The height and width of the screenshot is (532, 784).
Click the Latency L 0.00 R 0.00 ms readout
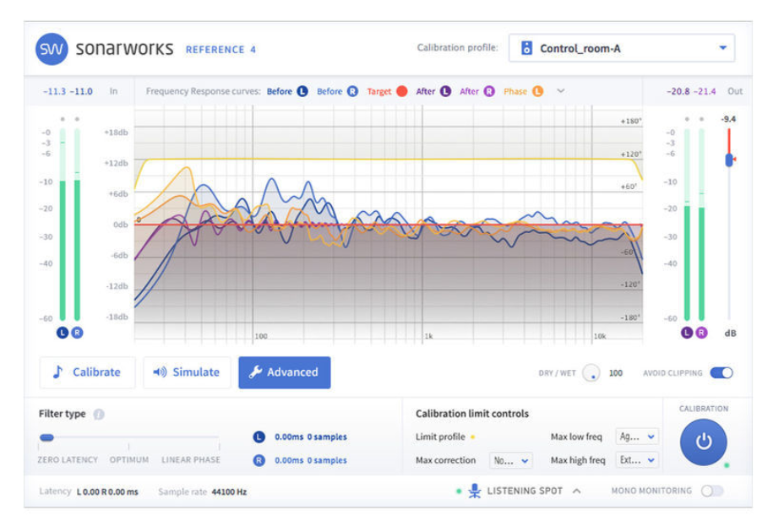coord(107,492)
